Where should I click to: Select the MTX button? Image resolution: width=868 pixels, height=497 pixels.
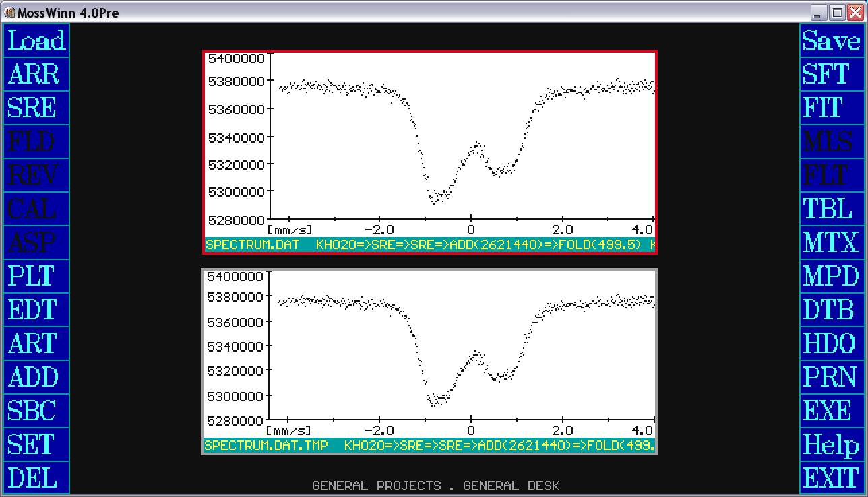coord(831,242)
